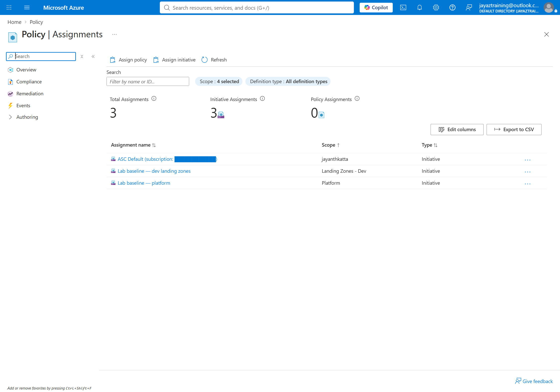Click the Authoring menu label

pos(27,117)
